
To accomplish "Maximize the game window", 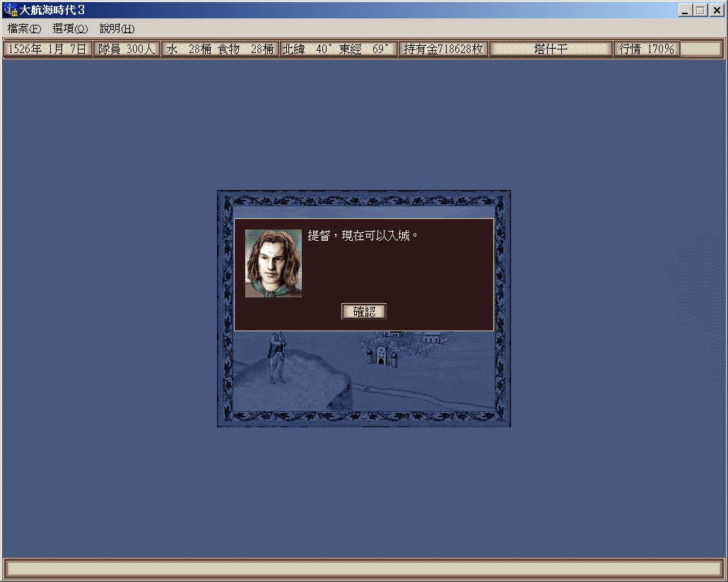I will click(700, 11).
